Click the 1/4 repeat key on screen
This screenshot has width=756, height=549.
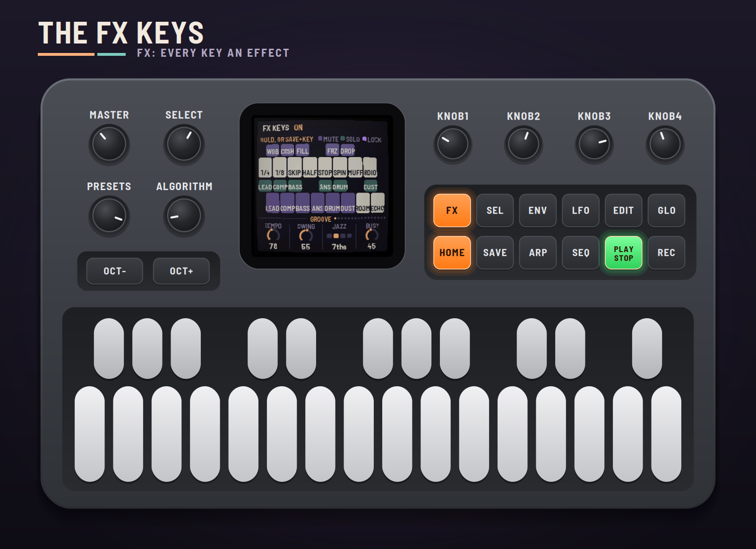click(265, 167)
